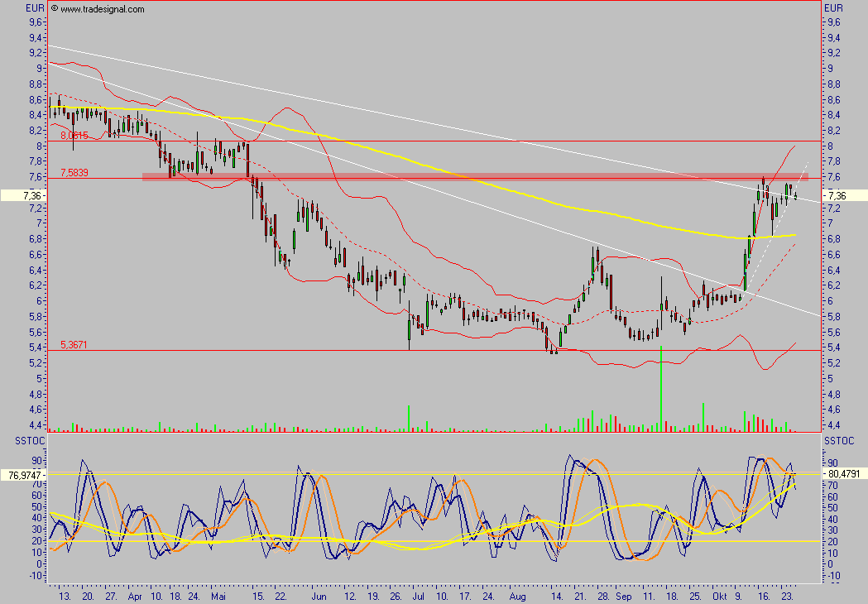Select the 76,9747 stochastic value tag
This screenshot has height=604, width=868.
(x=23, y=475)
